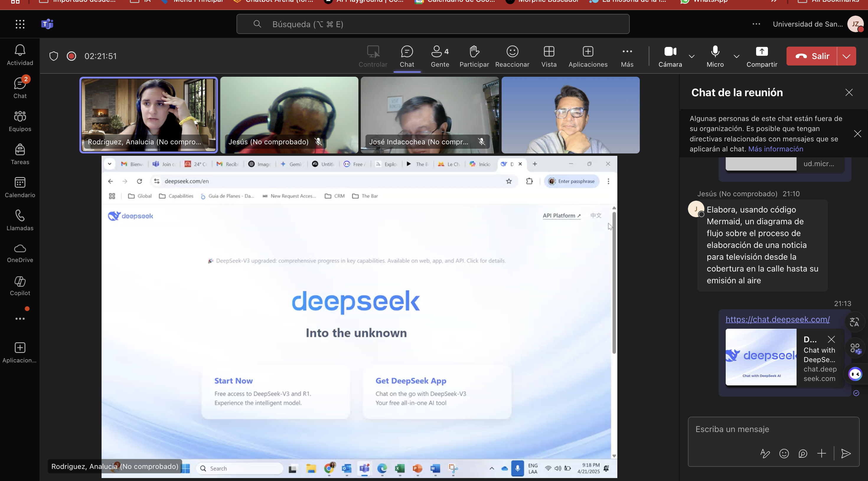Click the plus attach icon in message box
Viewport: 868px width, 481px height.
821,453
